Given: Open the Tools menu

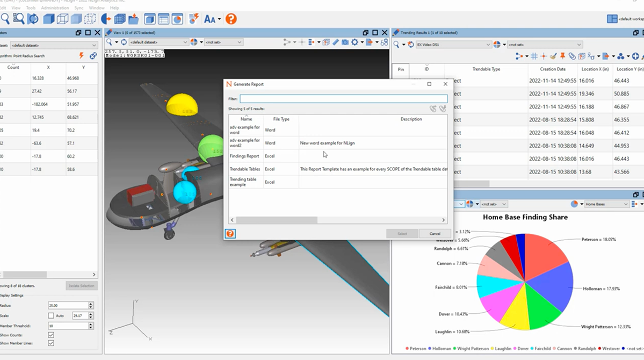Looking at the screenshot, I should [x=31, y=8].
